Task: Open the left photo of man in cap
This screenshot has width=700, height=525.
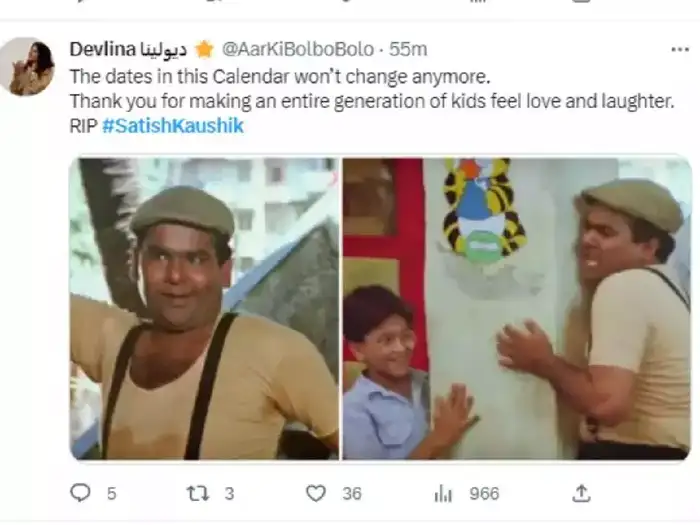Action: pyautogui.click(x=204, y=308)
